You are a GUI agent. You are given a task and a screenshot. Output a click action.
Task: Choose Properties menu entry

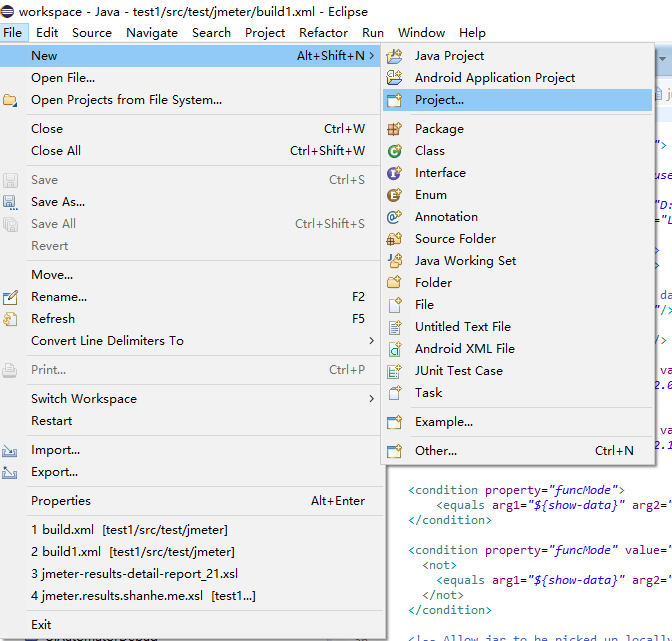pyautogui.click(x=190, y=500)
